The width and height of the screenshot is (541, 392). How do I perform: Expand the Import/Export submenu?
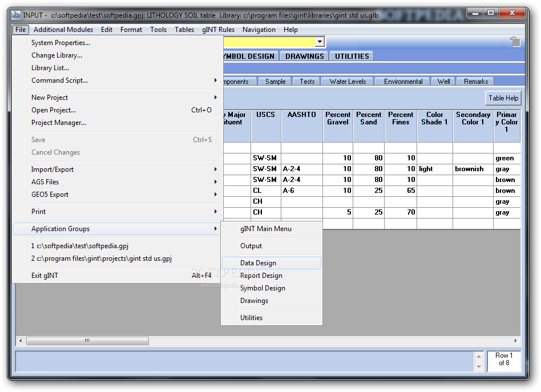(x=215, y=169)
